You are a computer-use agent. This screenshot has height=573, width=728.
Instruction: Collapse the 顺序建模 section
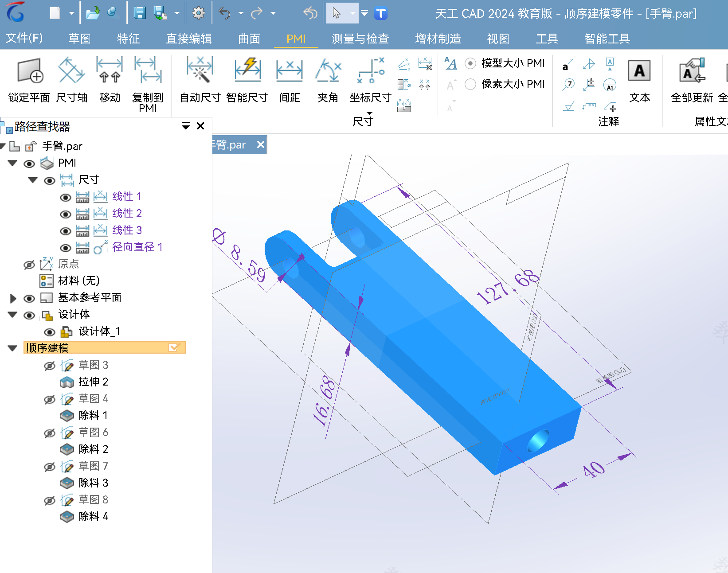(12, 348)
